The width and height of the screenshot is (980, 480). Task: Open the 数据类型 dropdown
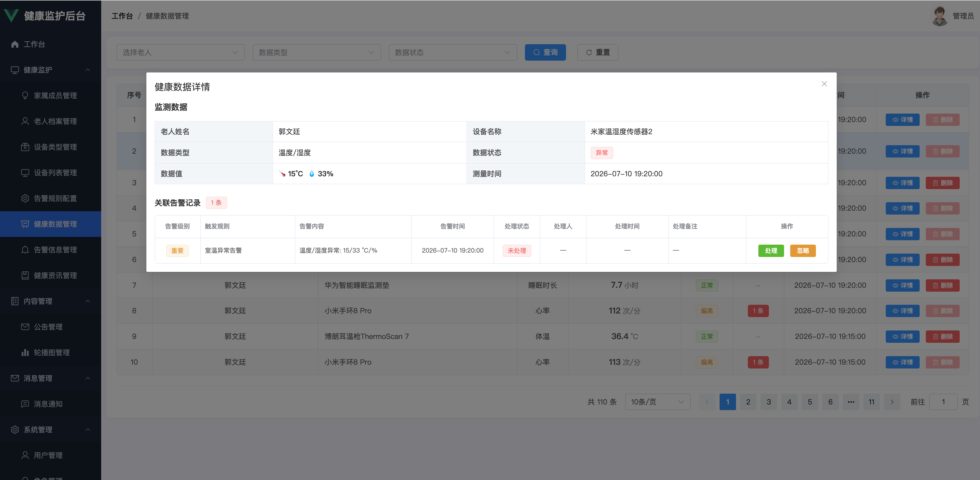pyautogui.click(x=316, y=52)
